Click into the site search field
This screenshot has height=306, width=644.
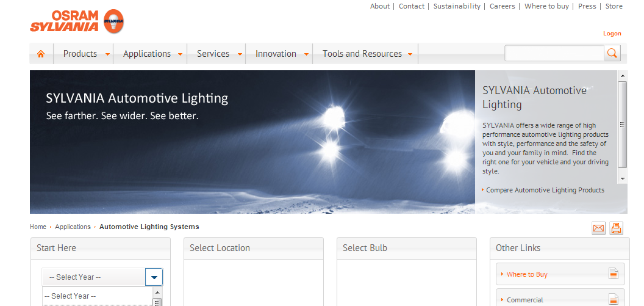(554, 54)
